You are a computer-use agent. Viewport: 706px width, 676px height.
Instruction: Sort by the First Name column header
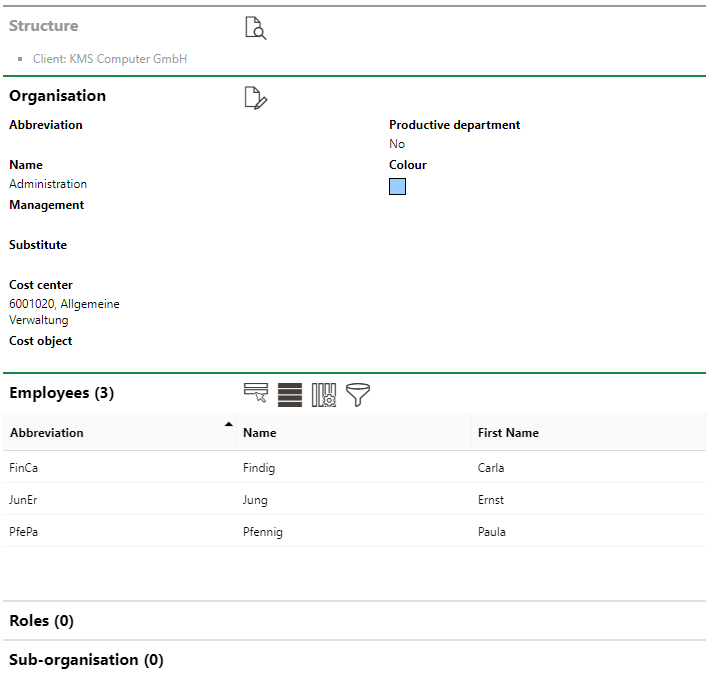(508, 433)
